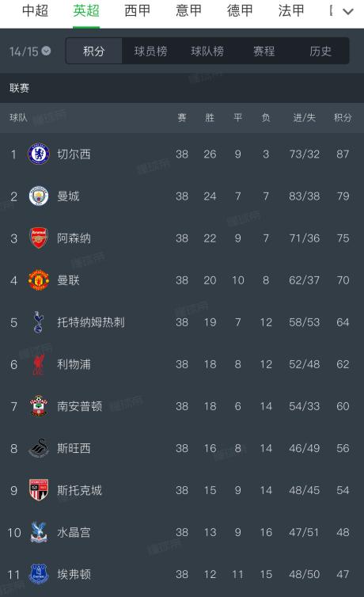364x597 pixels.
Task: Click the Tottenham Hotspur cockerel logo
Action: (x=39, y=322)
